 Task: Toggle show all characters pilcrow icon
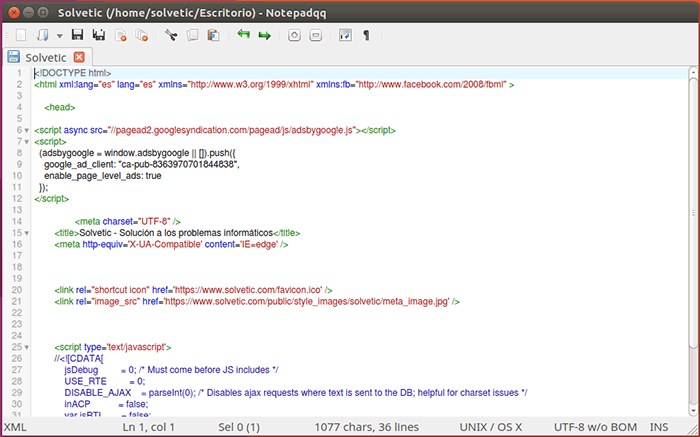click(367, 35)
